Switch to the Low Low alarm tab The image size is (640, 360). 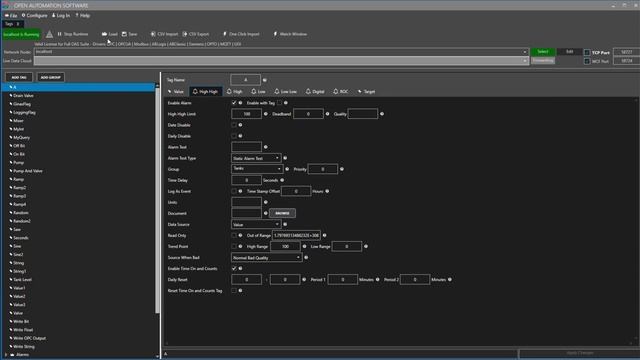(x=285, y=91)
